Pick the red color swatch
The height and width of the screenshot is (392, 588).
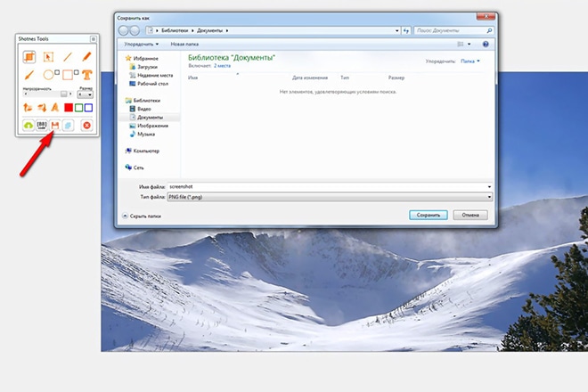(x=68, y=108)
